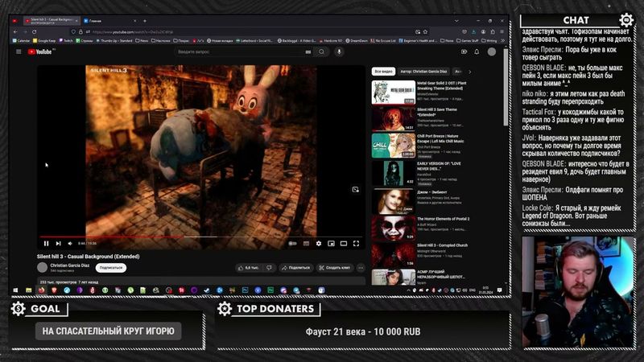Switch to theater mode icon
Viewport: 644px width, 362px height.
point(344,244)
